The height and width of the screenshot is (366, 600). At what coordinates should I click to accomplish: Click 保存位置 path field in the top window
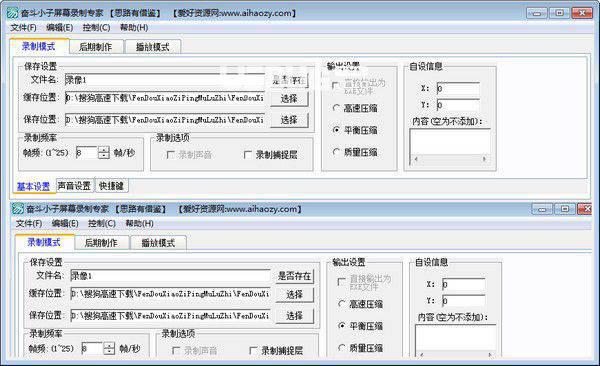point(165,120)
